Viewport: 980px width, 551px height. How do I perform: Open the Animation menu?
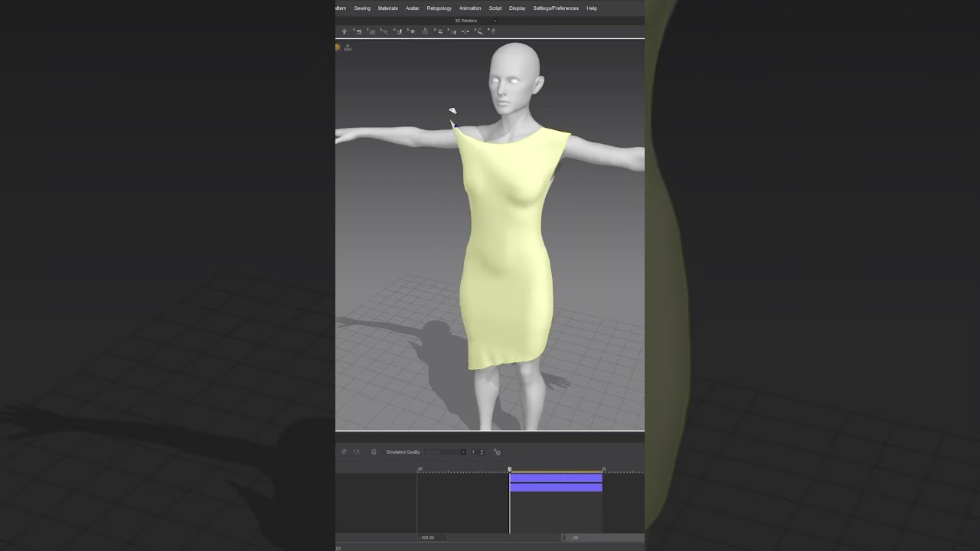(470, 8)
